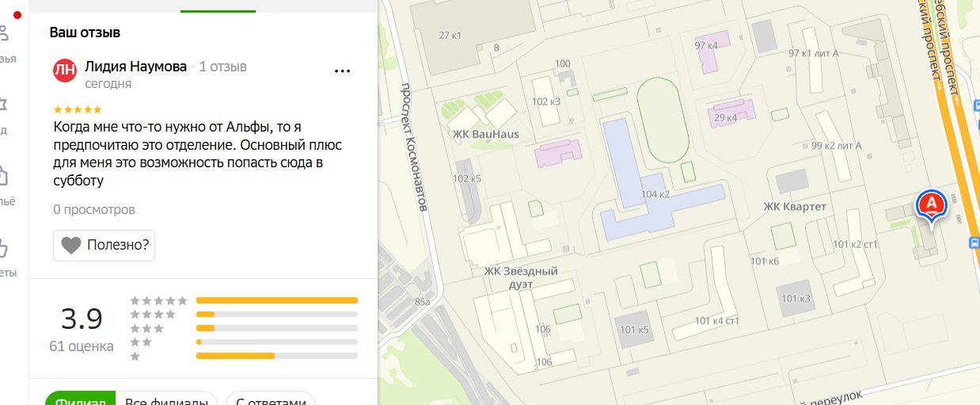Screen dimensions: 980x405
Task: Click the heart icon in Полезно button
Action: point(71,246)
